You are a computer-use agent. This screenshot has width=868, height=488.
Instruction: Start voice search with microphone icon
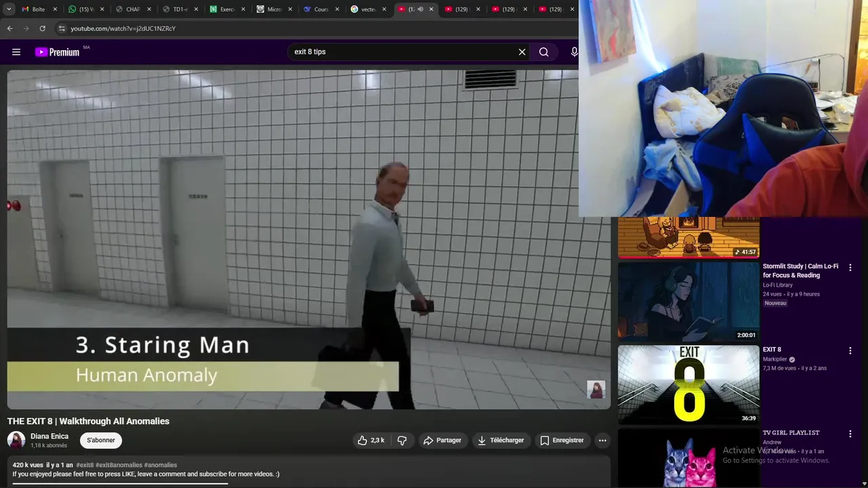point(574,52)
